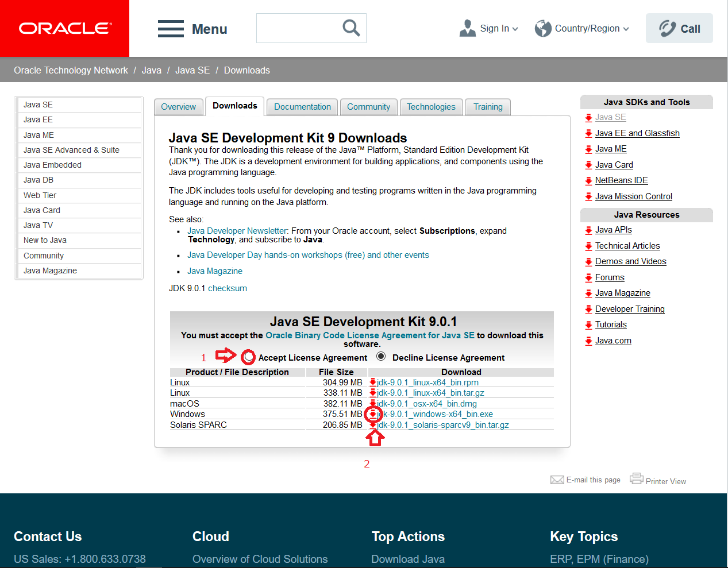Viewport: 728px width, 568px height.
Task: Expand the Country/Region dropdown chevron
Action: [626, 29]
